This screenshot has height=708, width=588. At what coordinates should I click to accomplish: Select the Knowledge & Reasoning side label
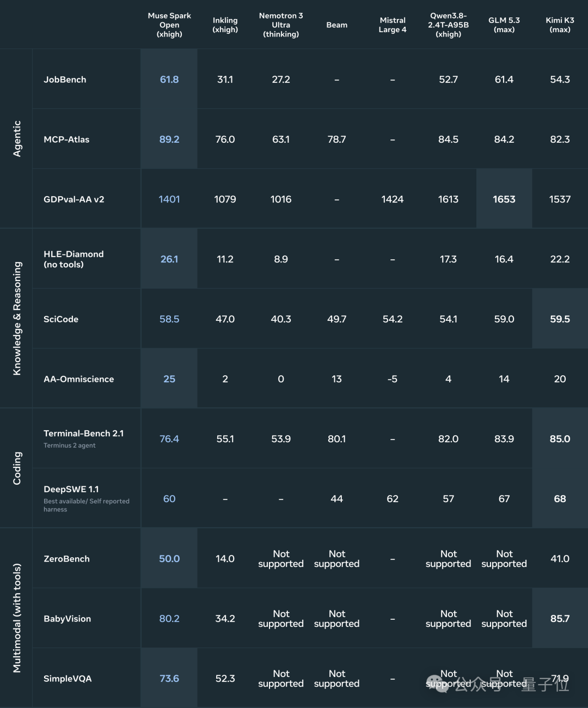pyautogui.click(x=17, y=319)
